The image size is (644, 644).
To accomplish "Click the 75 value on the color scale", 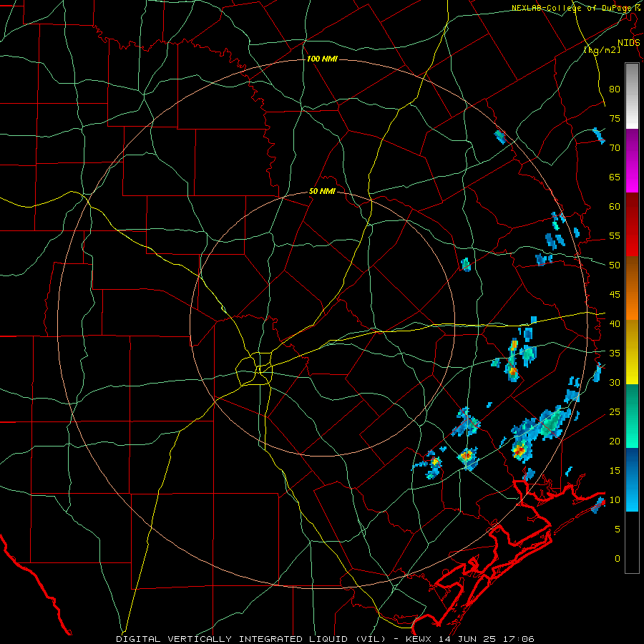I will tap(615, 118).
